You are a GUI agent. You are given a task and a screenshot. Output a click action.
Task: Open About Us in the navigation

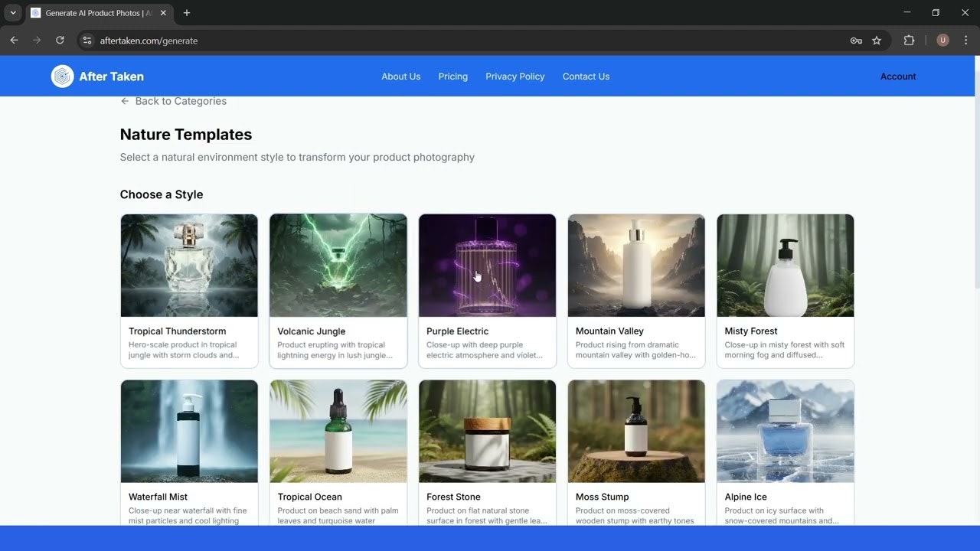(401, 77)
